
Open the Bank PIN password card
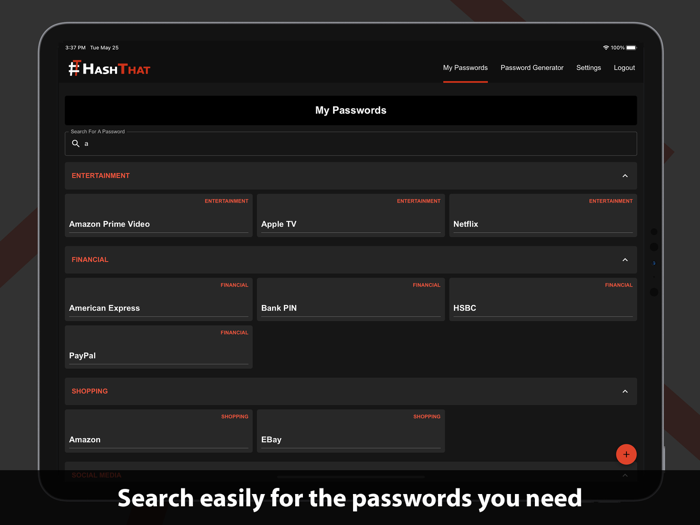click(351, 299)
